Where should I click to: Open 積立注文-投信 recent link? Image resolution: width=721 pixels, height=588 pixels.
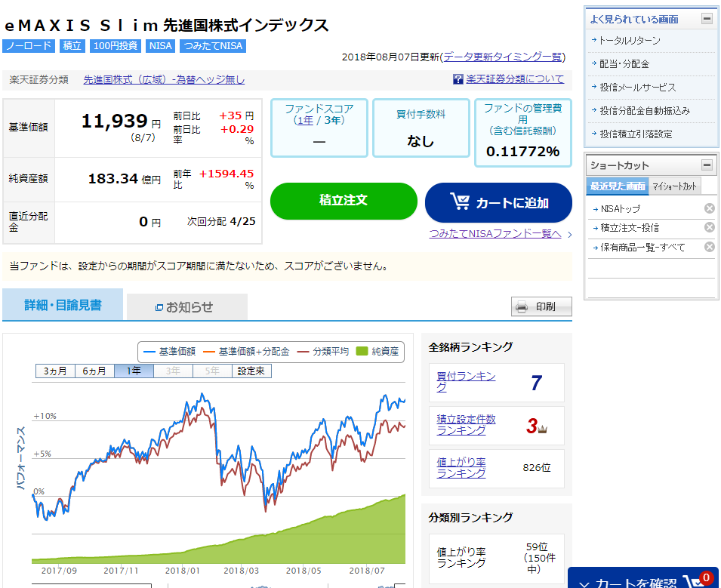(x=630, y=227)
